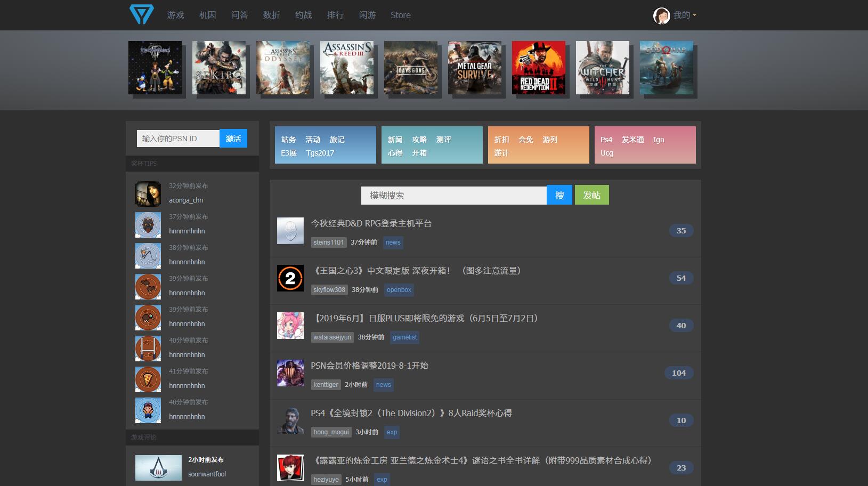The height and width of the screenshot is (486, 868).
Task: Open the God of War cover
Action: point(667,68)
